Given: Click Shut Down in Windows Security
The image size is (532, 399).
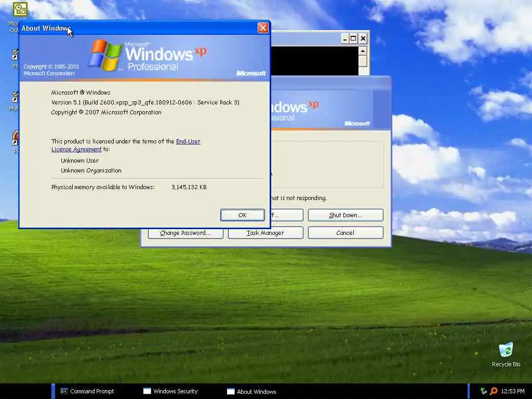Looking at the screenshot, I should point(345,215).
